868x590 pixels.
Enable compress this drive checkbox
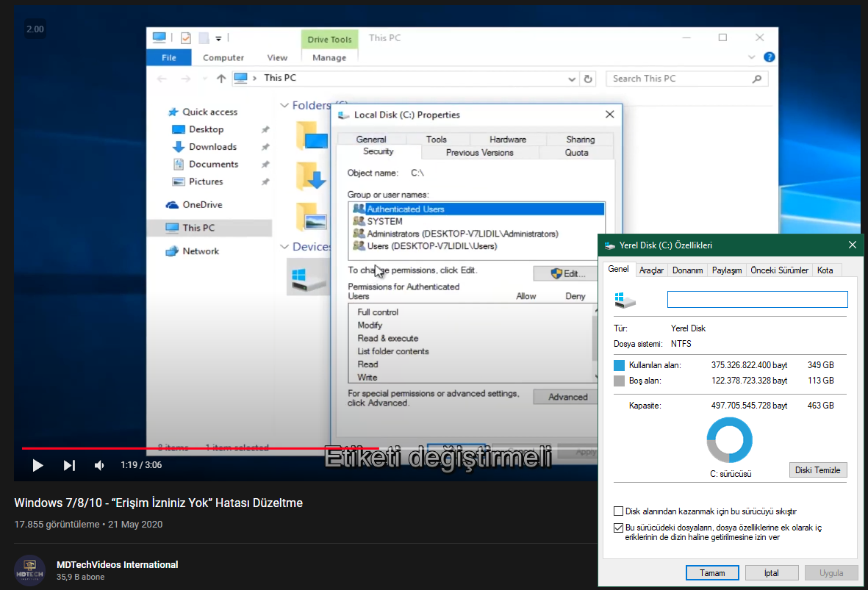click(x=618, y=511)
